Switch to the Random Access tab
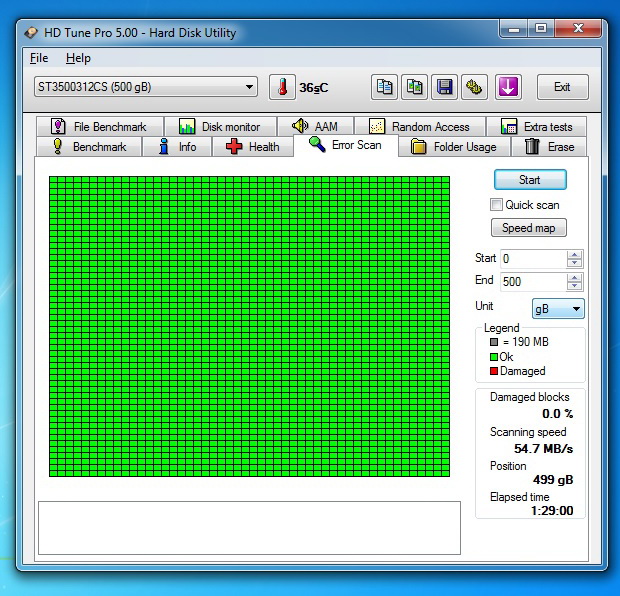620x596 pixels. pos(420,127)
